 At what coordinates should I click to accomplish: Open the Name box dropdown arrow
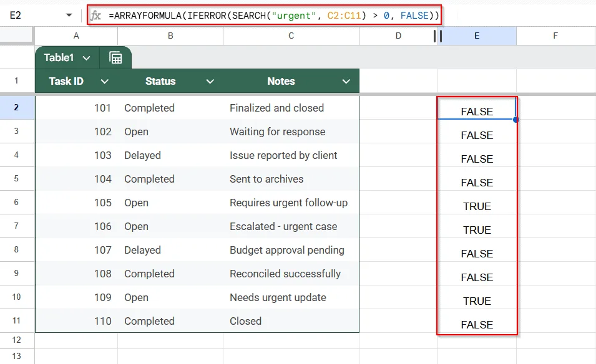click(x=69, y=15)
